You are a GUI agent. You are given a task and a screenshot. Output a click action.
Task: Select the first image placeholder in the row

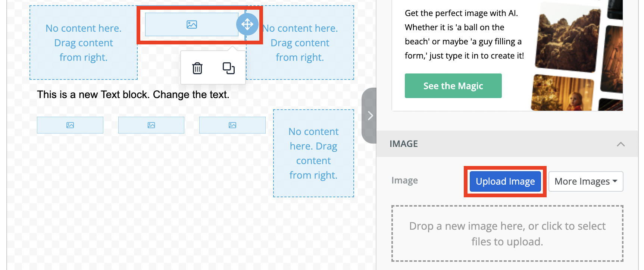(x=70, y=125)
